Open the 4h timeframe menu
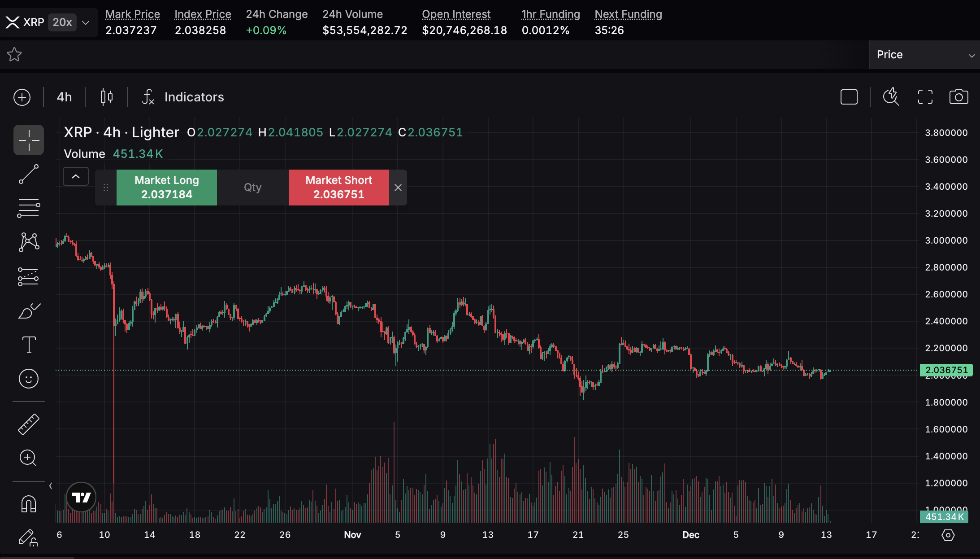Image resolution: width=980 pixels, height=559 pixels. (64, 97)
